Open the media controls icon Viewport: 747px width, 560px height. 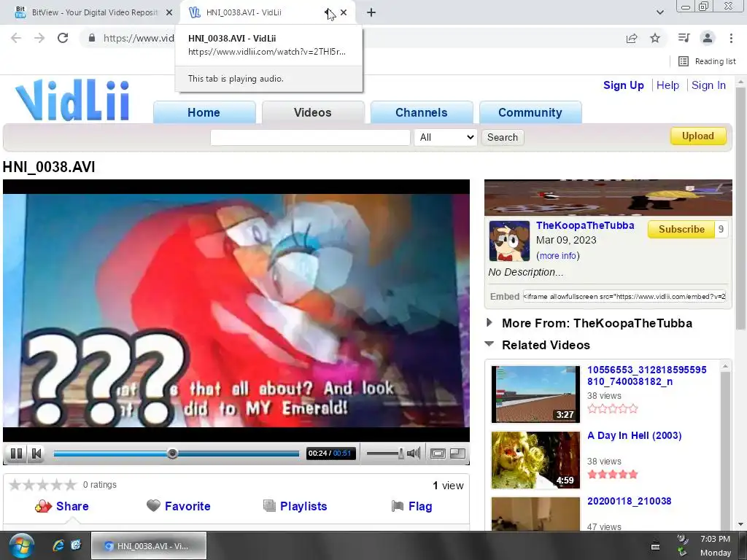coord(684,38)
